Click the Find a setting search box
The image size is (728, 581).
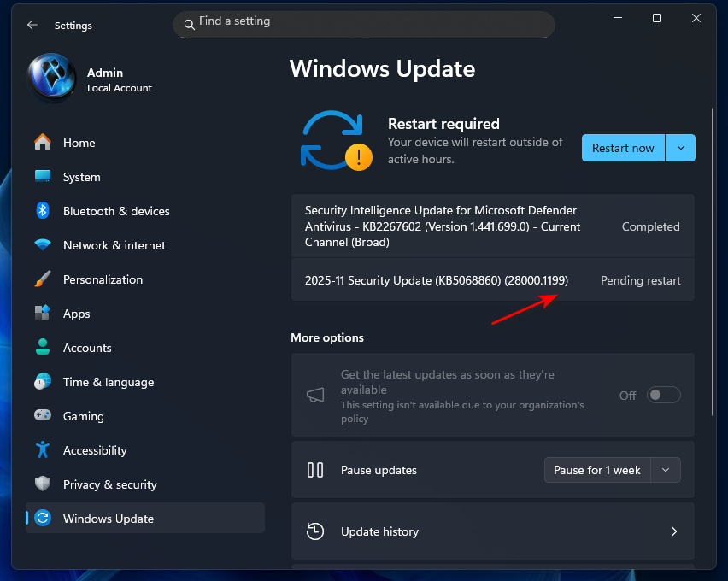(363, 25)
